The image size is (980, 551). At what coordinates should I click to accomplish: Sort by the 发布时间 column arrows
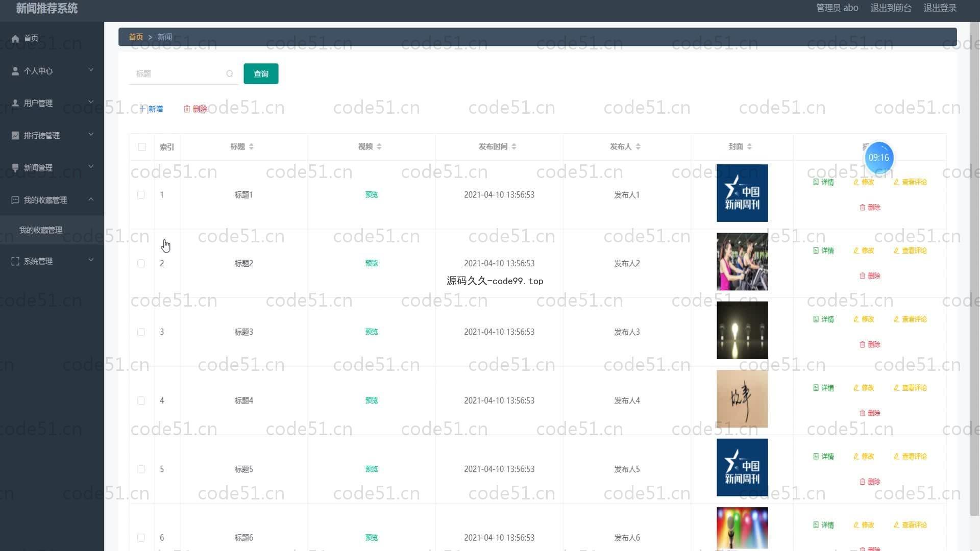[514, 147]
